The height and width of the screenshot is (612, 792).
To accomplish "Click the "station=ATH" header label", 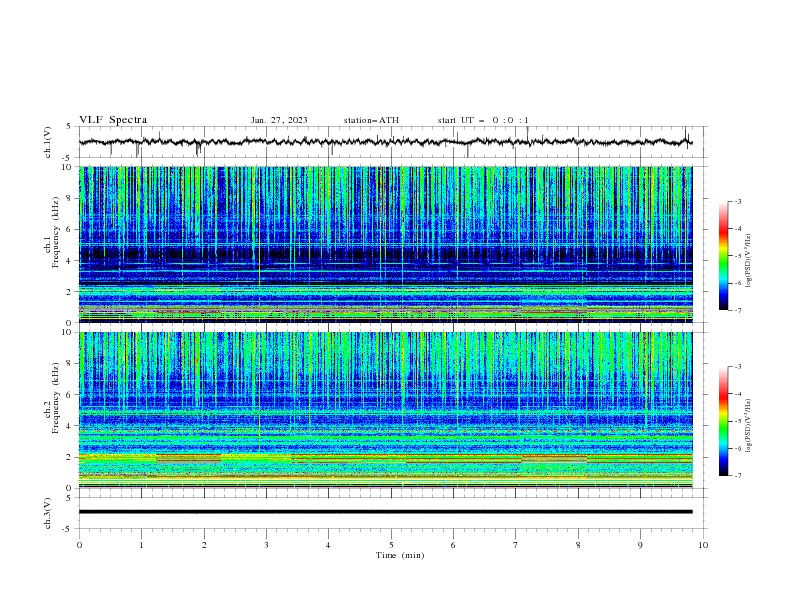I will click(x=371, y=120).
